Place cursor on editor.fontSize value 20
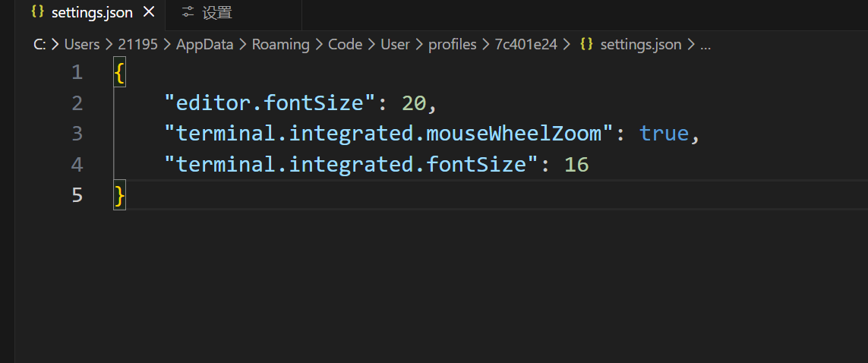 click(414, 103)
